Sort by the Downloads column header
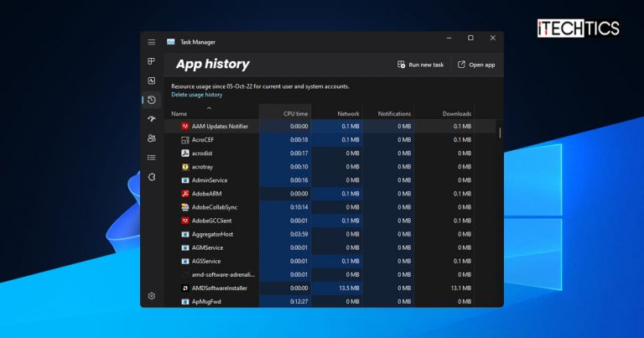Screen dimensions: 644x338 [457, 114]
